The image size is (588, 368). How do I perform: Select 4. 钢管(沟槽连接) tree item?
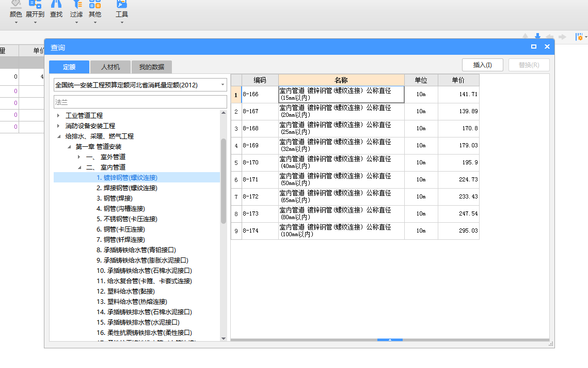click(120, 208)
